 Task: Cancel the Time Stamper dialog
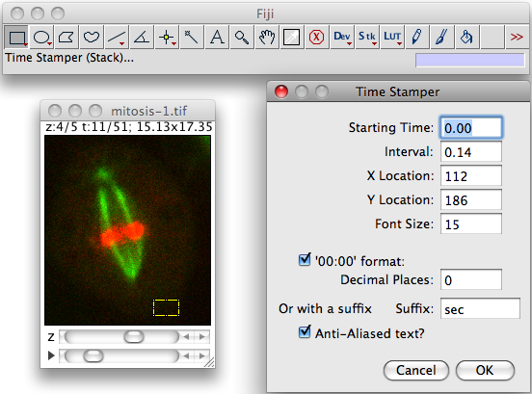click(416, 370)
